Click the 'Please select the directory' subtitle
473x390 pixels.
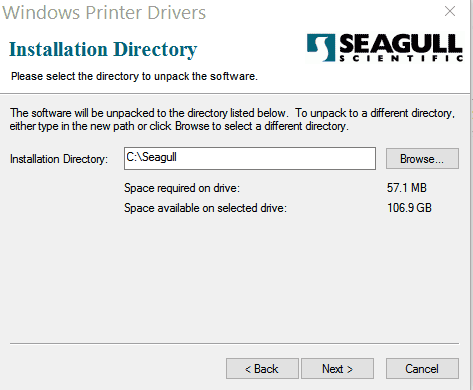coord(134,76)
